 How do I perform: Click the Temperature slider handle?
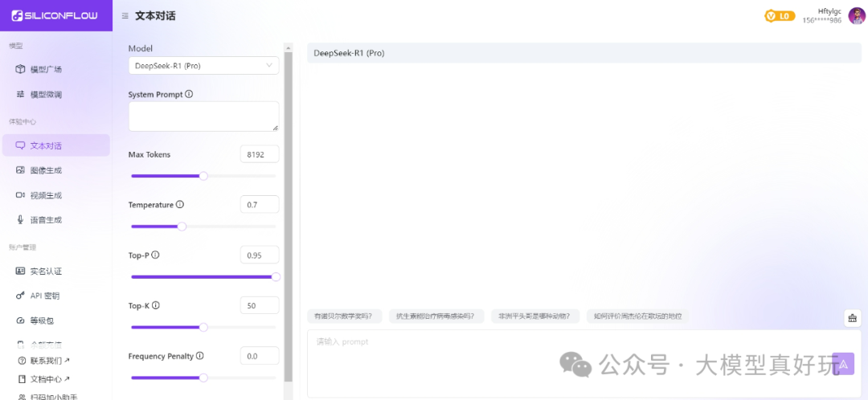pos(182,227)
